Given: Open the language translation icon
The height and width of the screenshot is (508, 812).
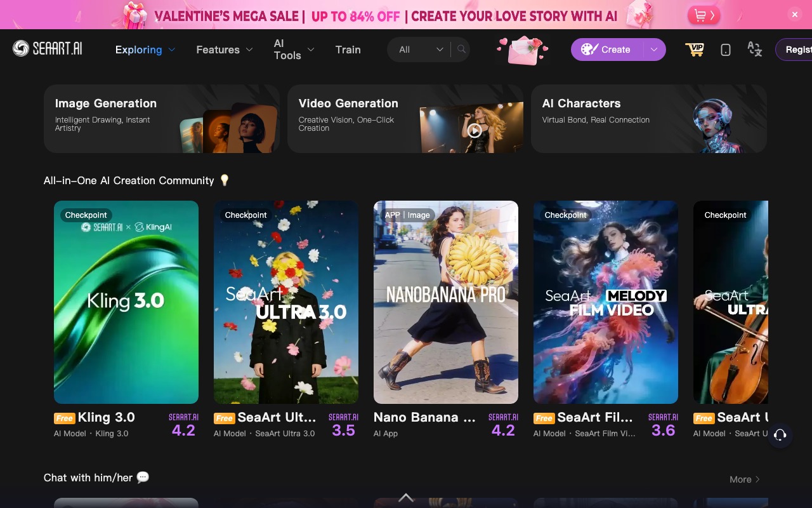Looking at the screenshot, I should [754, 50].
